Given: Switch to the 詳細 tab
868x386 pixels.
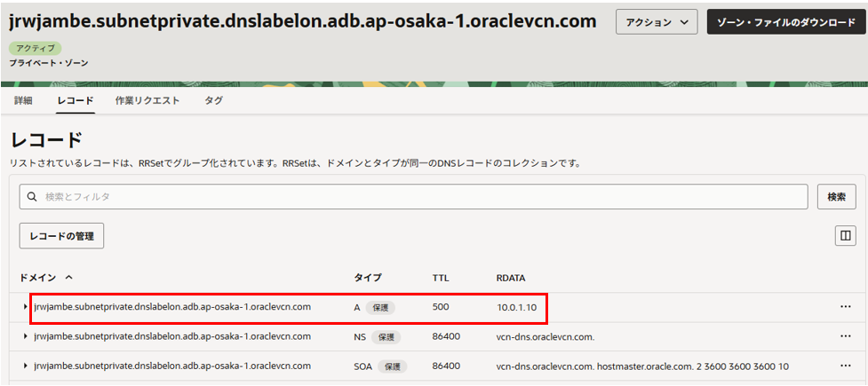Looking at the screenshot, I should pos(23,101).
